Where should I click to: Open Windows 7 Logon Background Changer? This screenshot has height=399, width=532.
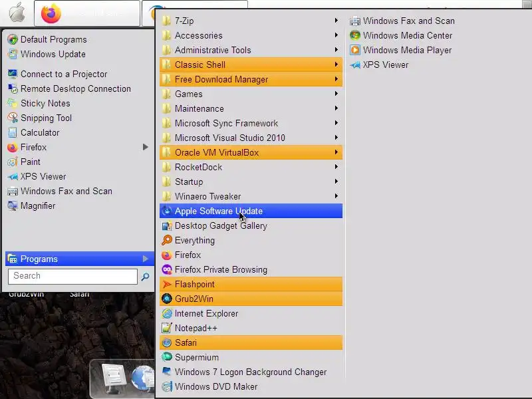pos(251,371)
